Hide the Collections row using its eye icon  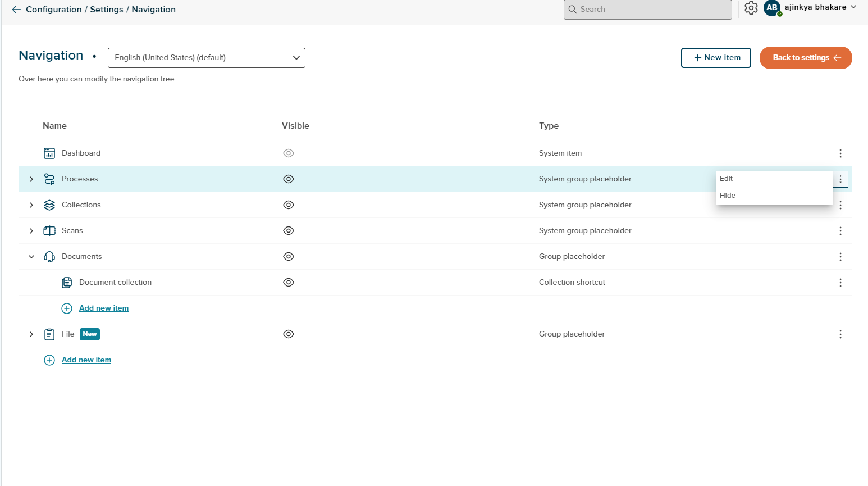pyautogui.click(x=288, y=205)
